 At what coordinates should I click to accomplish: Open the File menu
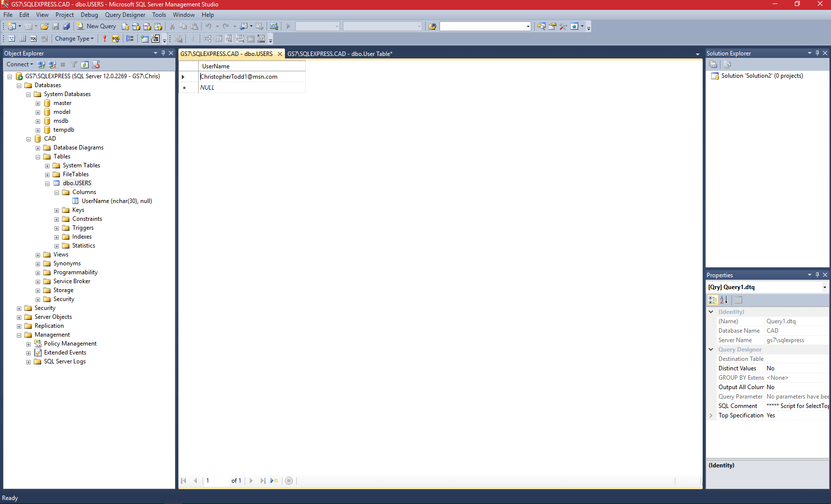pyautogui.click(x=8, y=15)
